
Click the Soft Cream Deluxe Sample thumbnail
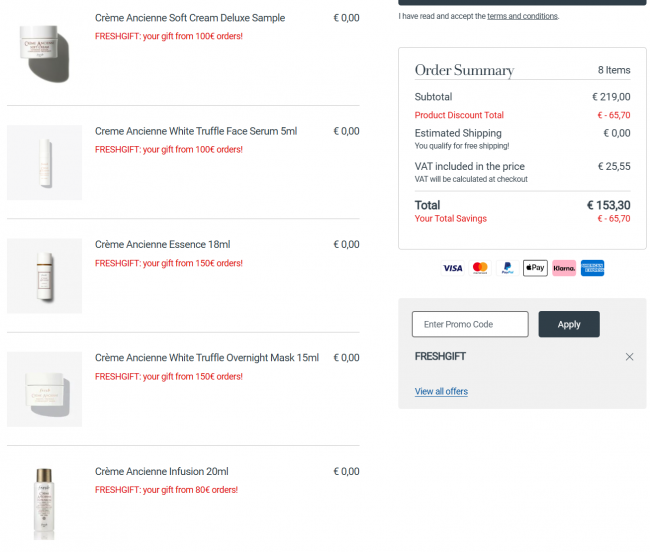pos(44,49)
